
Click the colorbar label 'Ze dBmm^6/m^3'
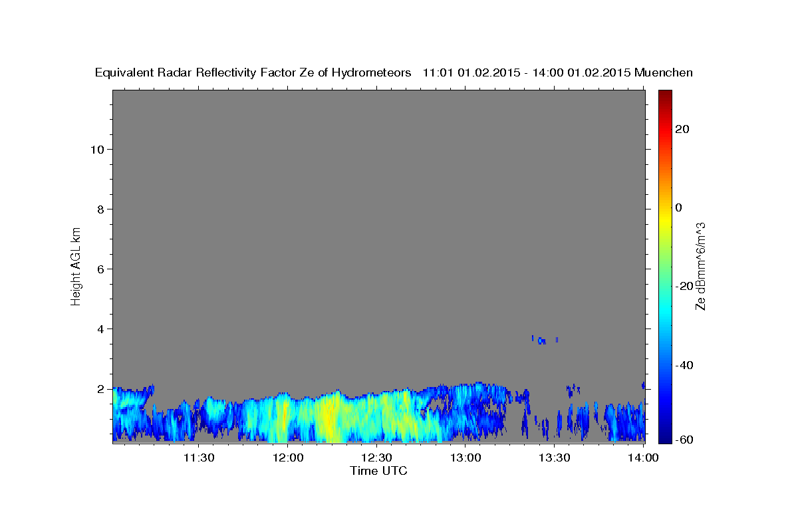pos(700,266)
